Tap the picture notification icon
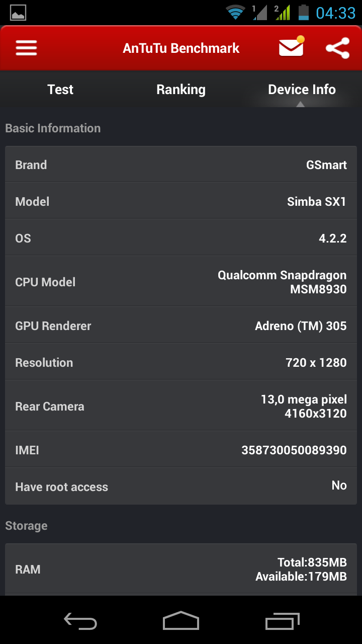 click(x=18, y=12)
